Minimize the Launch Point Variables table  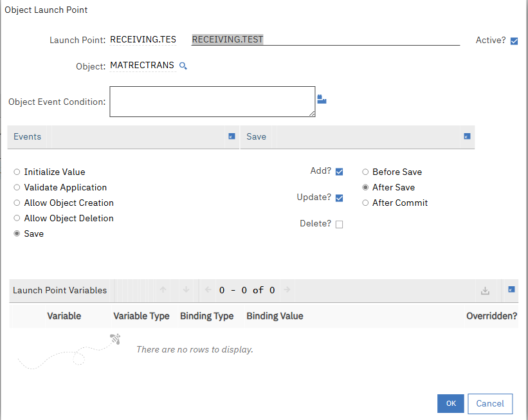click(x=511, y=290)
